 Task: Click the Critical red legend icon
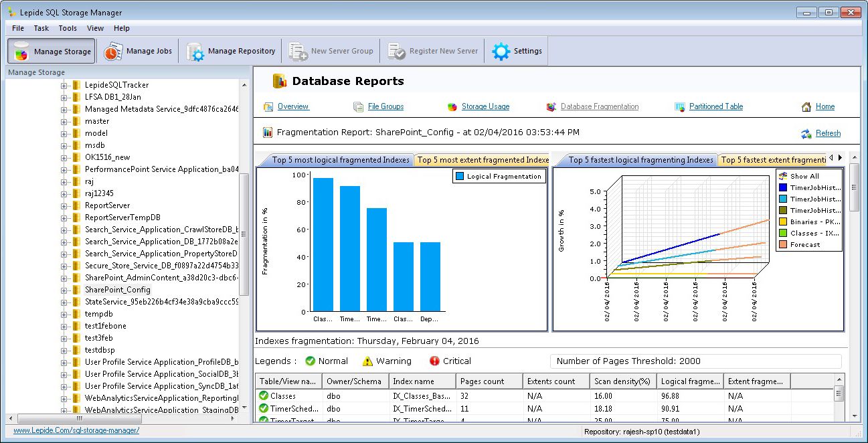(x=434, y=361)
